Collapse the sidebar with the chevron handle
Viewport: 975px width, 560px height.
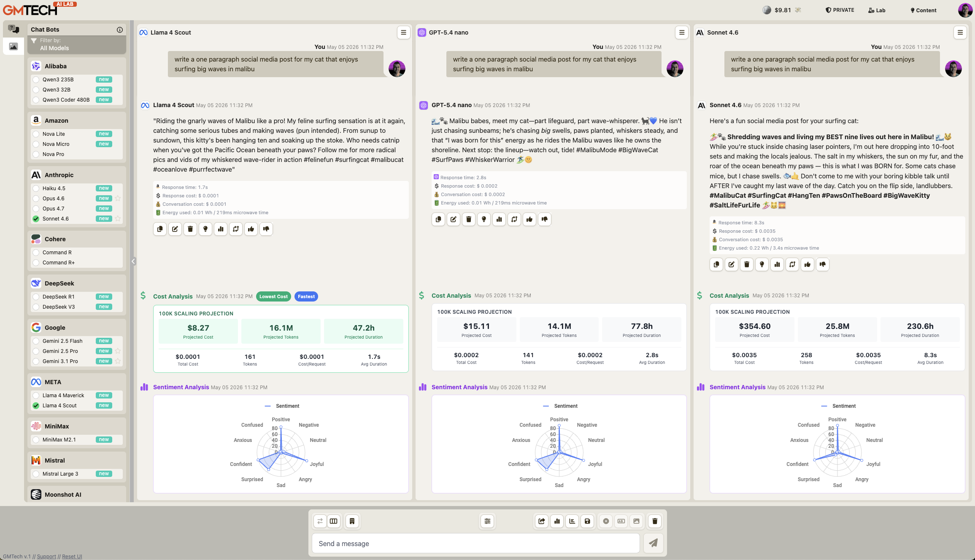click(x=133, y=261)
